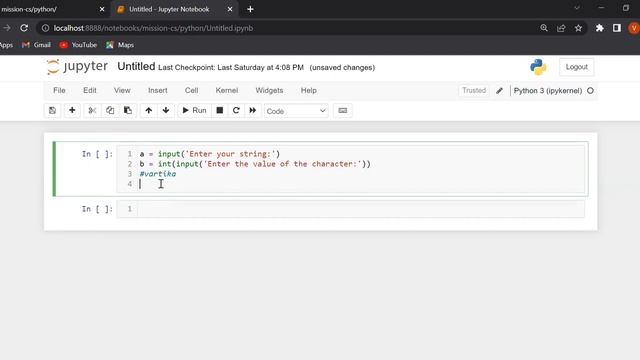Click the browser address bar URL
Viewport: 640px width, 360px height.
153,28
